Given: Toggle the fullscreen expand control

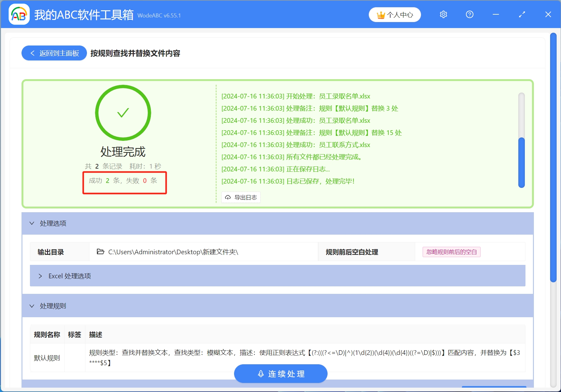Looking at the screenshot, I should coord(521,14).
